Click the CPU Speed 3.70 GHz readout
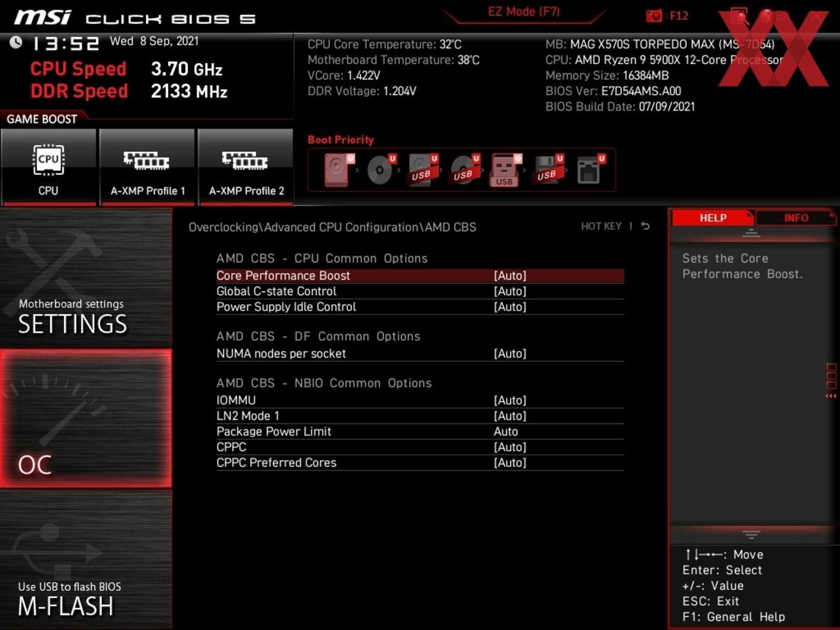 point(127,69)
